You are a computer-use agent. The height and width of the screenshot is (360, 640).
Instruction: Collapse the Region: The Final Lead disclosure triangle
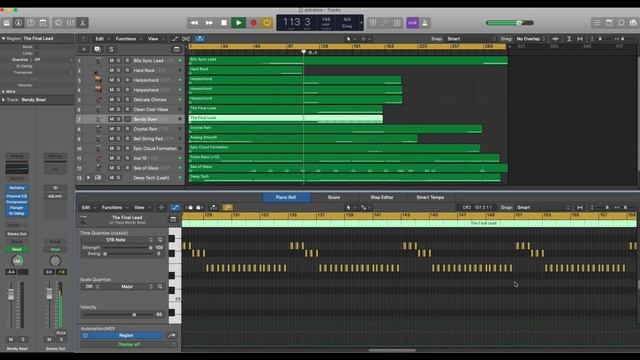tap(3, 38)
